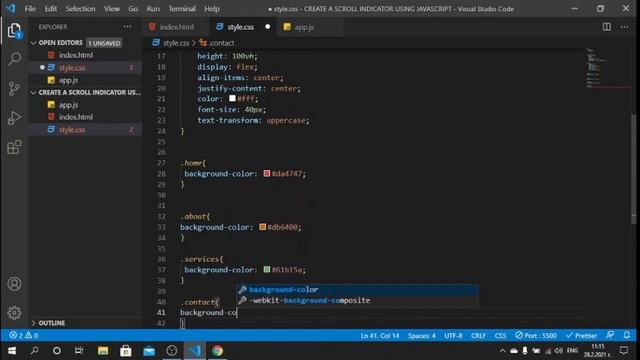The width and height of the screenshot is (640, 360).
Task: Click the unsaved dot on style.css tab
Action: 267,27
